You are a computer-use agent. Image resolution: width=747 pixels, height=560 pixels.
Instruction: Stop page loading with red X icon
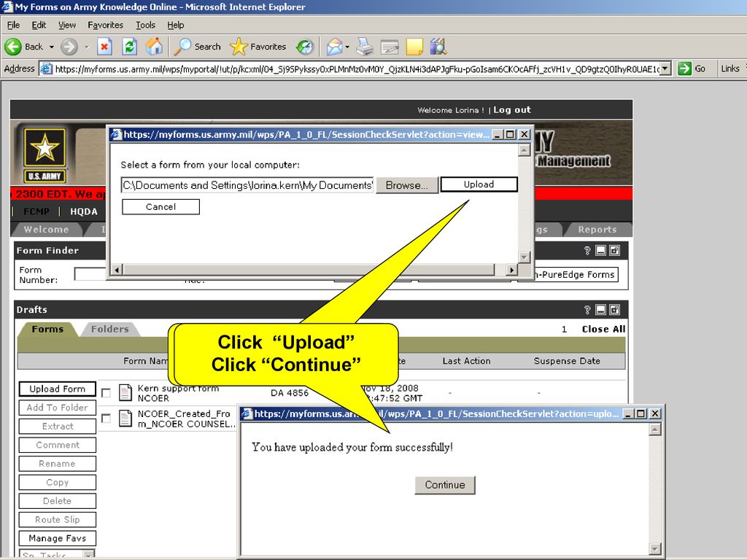tap(104, 47)
